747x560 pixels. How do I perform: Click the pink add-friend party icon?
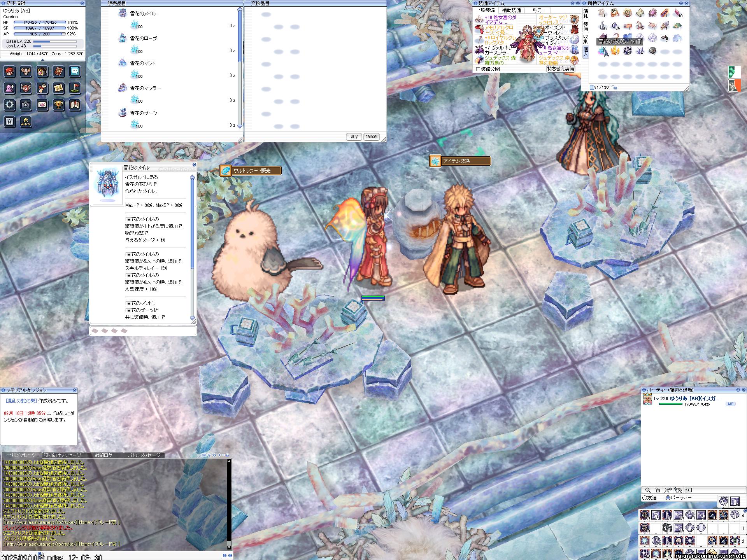click(x=10, y=88)
